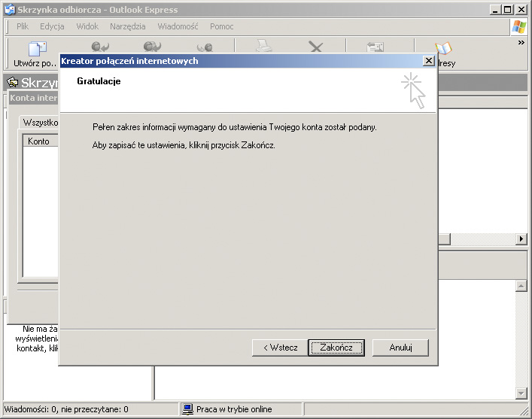Viewport: 532px width, 419px height.
Task: Maximize the Outlook Express window
Action: coord(508,10)
